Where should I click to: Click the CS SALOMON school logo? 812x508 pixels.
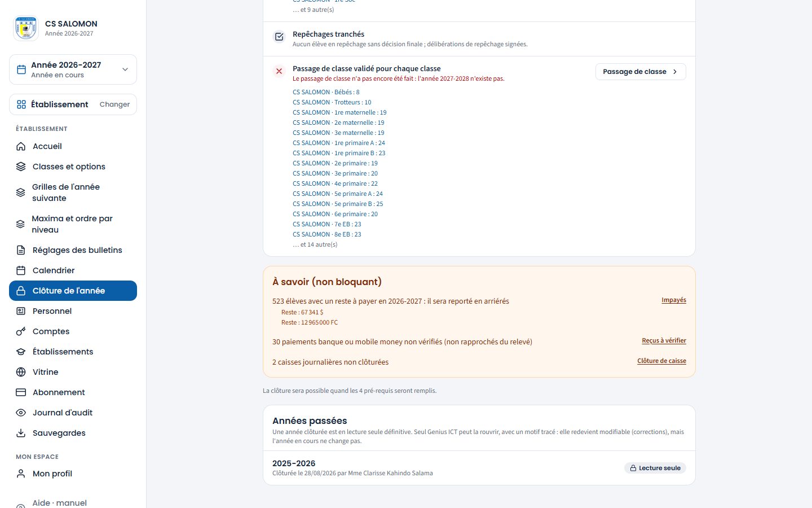coord(26,28)
